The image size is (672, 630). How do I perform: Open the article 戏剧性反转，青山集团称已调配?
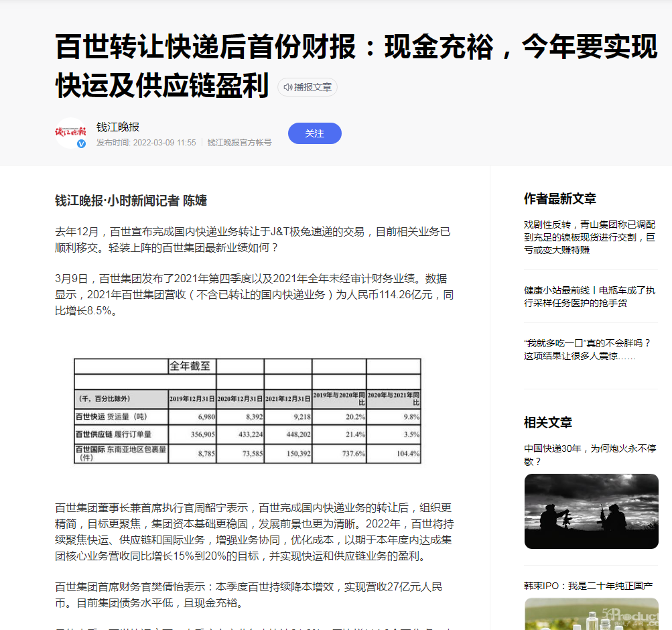coord(590,237)
